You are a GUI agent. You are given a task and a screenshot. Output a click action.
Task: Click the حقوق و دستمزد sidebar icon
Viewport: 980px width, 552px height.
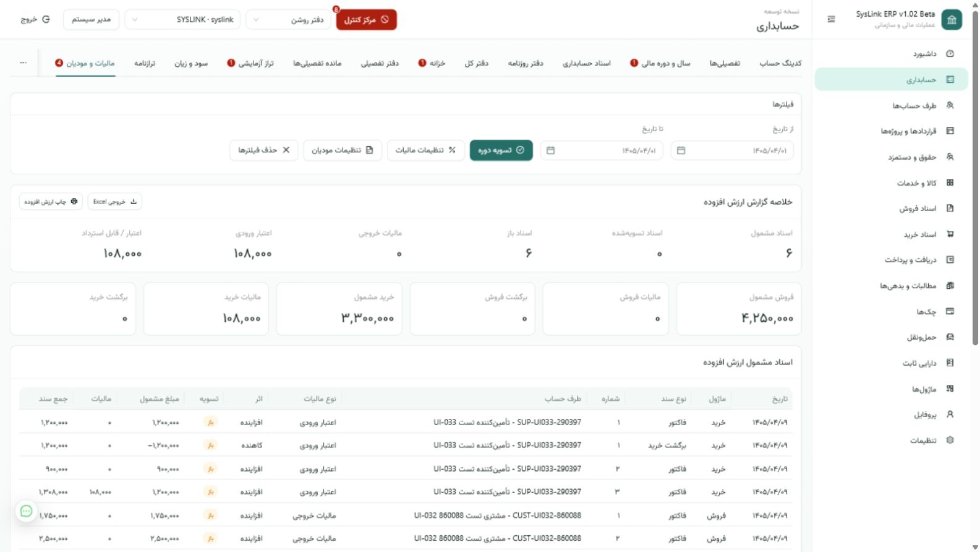950,157
